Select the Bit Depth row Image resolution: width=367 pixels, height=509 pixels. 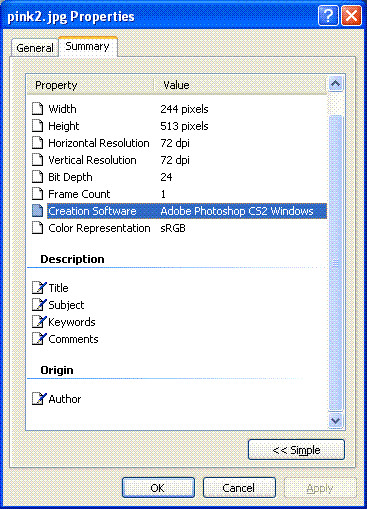click(177, 177)
